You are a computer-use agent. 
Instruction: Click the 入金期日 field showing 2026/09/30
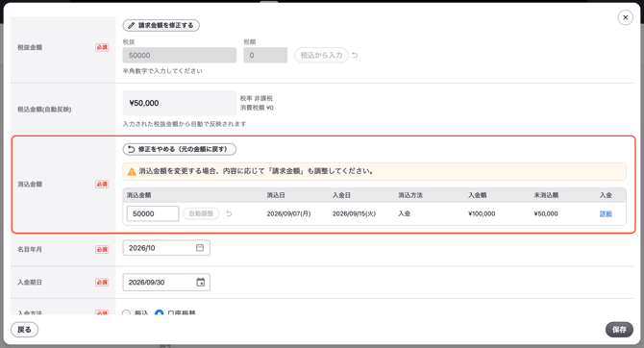pos(166,283)
